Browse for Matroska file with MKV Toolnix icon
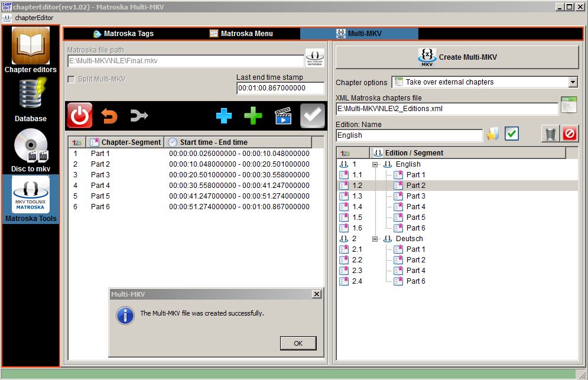 tap(314, 58)
